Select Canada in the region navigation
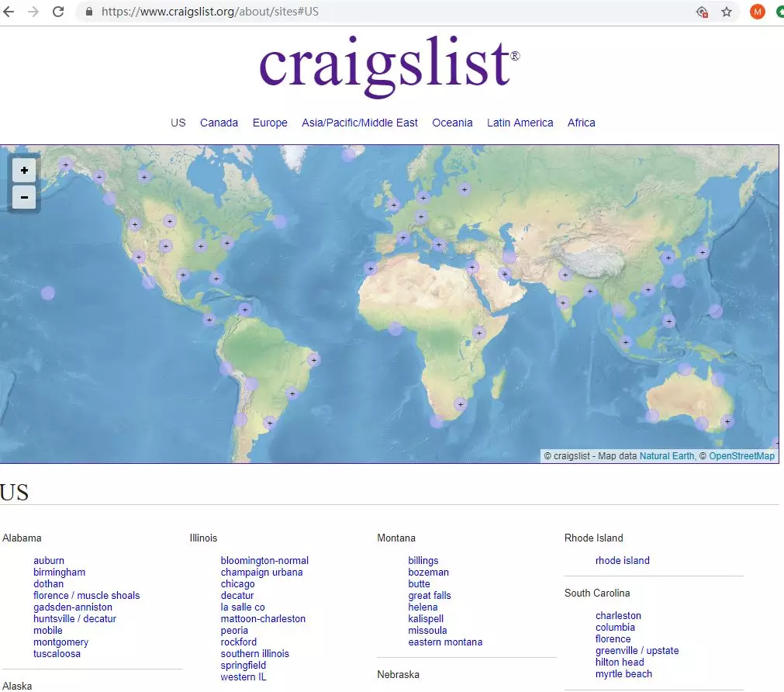The image size is (784, 692). point(219,123)
